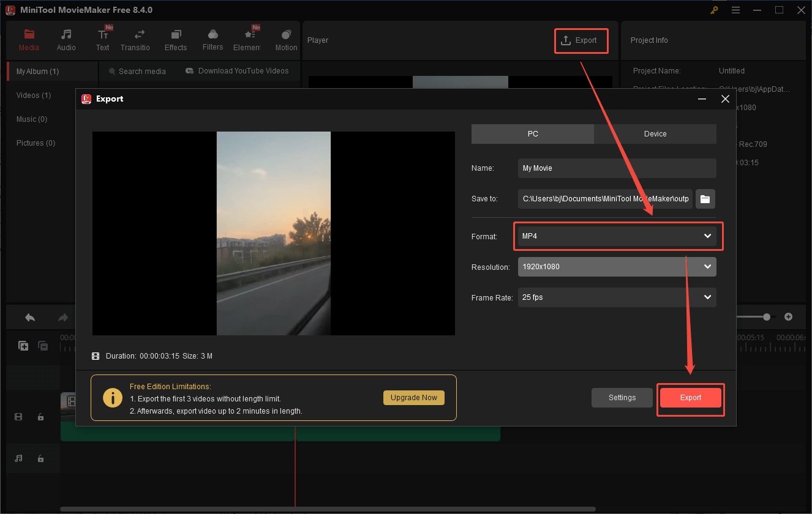The height and width of the screenshot is (514, 812).
Task: Click Upgrade Now
Action: pyautogui.click(x=414, y=397)
